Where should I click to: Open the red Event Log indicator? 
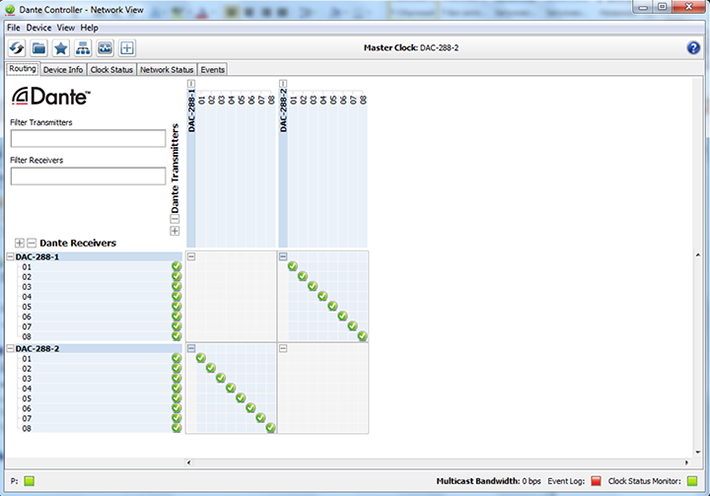[596, 481]
